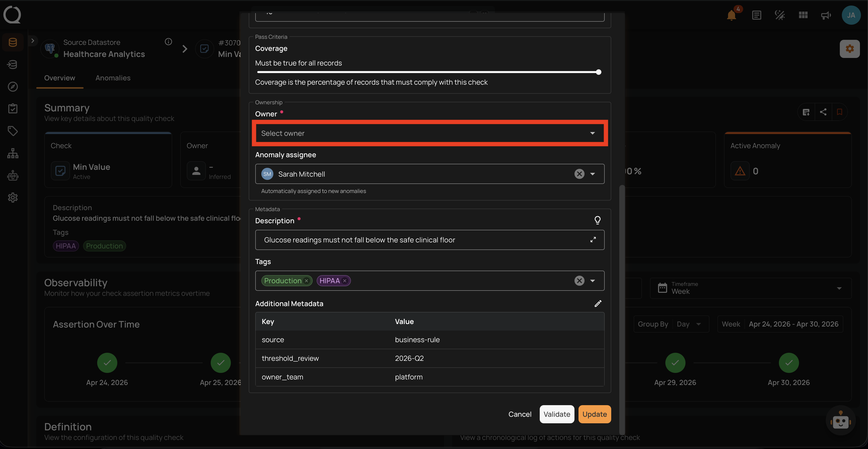Click the breadcrumb arrow after Healthcare Analytics
The height and width of the screenshot is (449, 868).
click(x=185, y=49)
